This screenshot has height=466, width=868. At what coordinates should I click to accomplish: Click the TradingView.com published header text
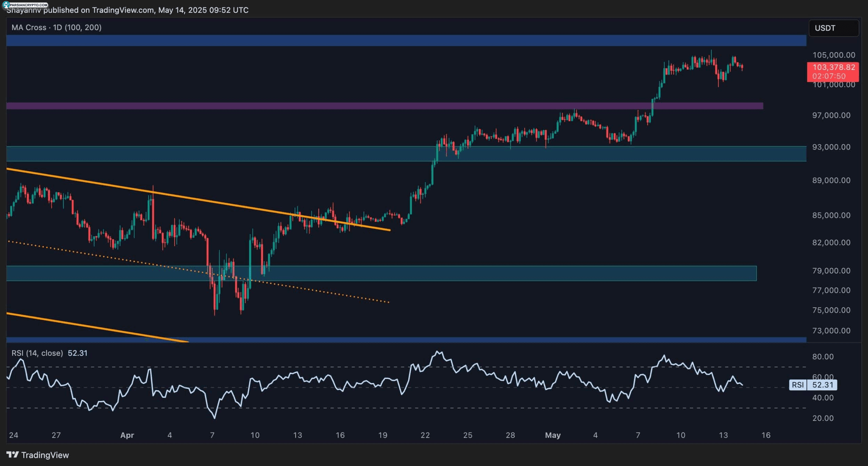127,10
